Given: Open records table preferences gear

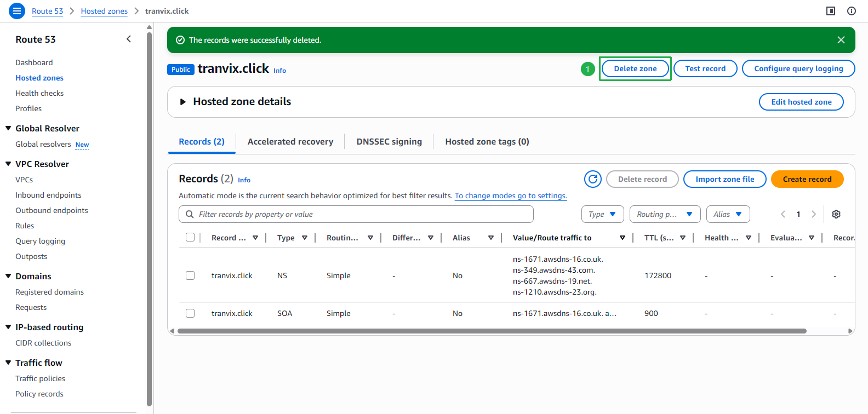Looking at the screenshot, I should point(836,214).
